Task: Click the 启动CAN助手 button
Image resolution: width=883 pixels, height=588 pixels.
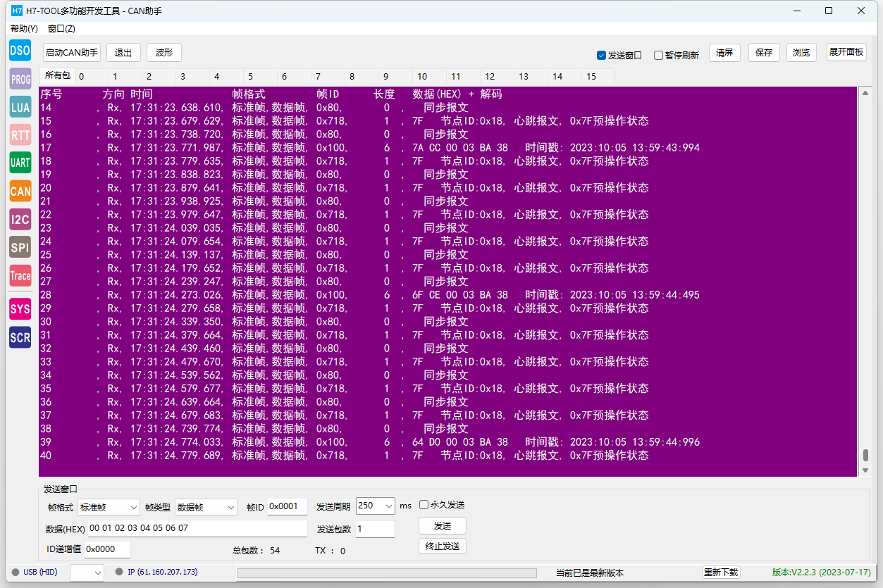Action: (72, 52)
